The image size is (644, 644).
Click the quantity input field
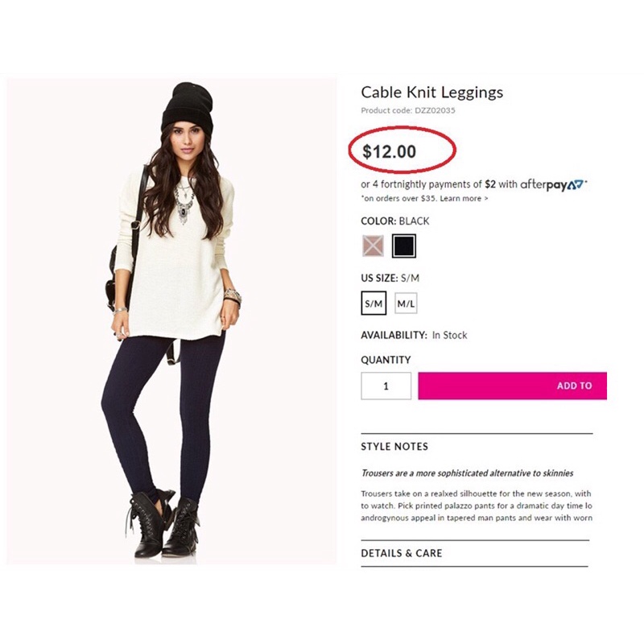386,386
